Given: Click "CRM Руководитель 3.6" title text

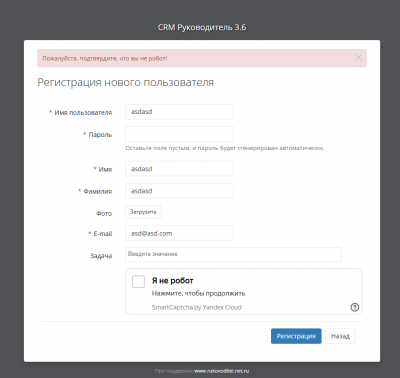Looking at the screenshot, I should (x=202, y=27).
